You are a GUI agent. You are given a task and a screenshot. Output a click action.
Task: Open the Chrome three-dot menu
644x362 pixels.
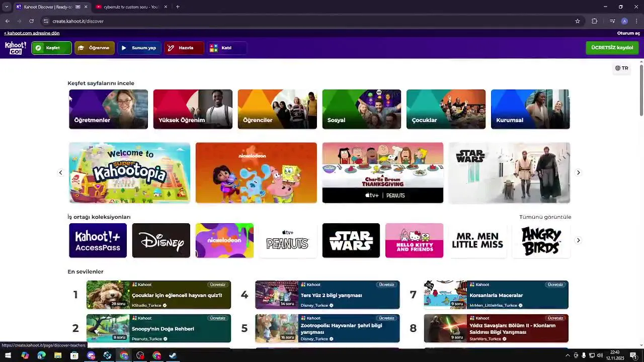pyautogui.click(x=637, y=21)
